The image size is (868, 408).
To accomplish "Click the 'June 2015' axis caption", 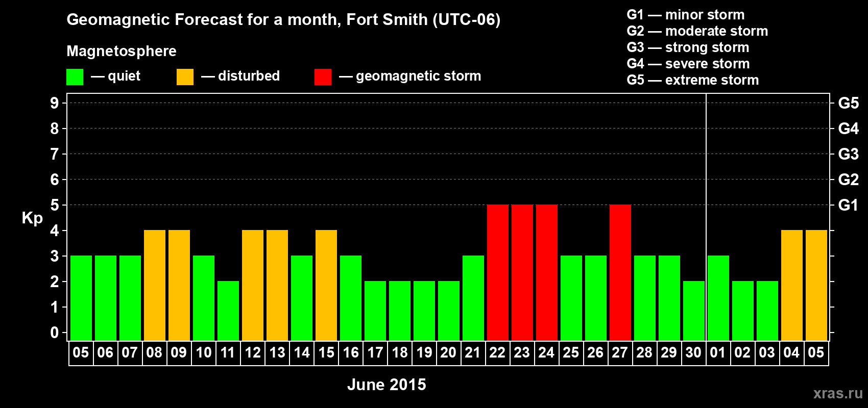I will click(387, 385).
